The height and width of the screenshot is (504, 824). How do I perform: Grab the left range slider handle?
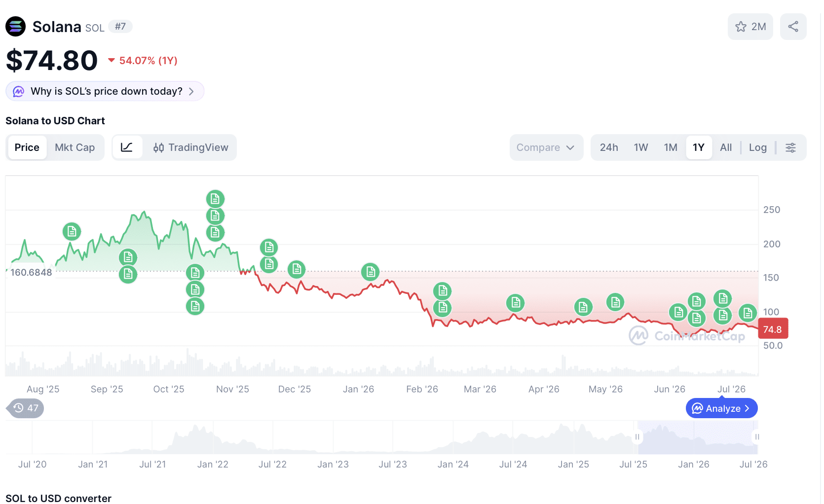pyautogui.click(x=637, y=437)
